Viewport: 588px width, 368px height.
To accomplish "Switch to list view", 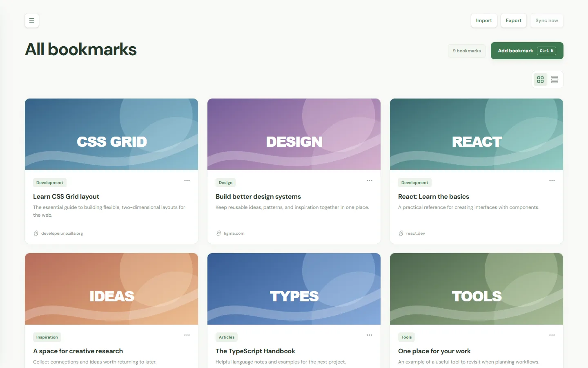I will (555, 80).
